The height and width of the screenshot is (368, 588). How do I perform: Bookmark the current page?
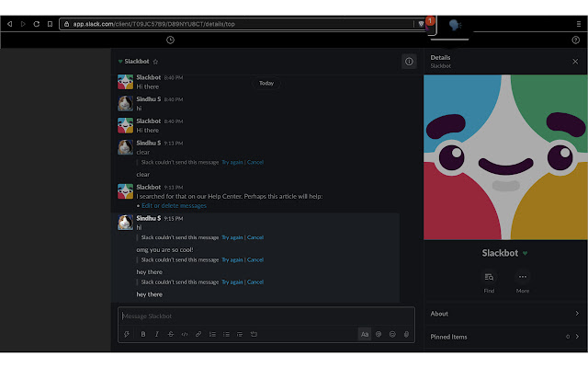[50, 24]
